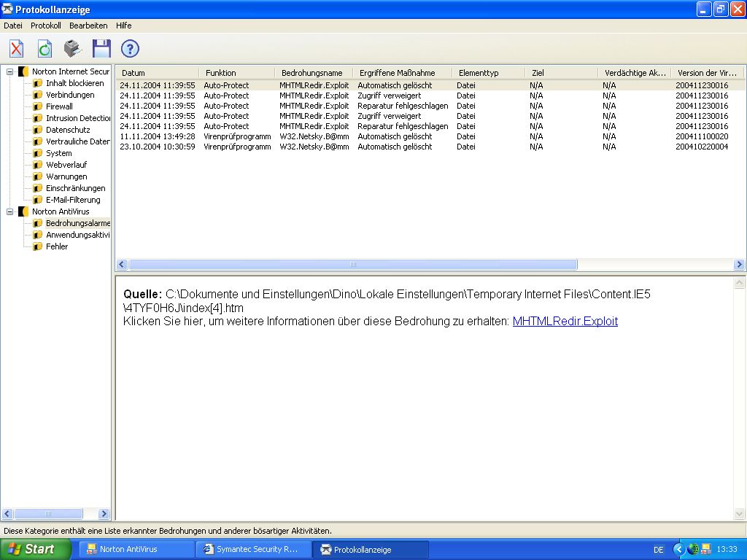This screenshot has width=747, height=560.
Task: Select Norton Internet Security in the tree
Action: (71, 71)
